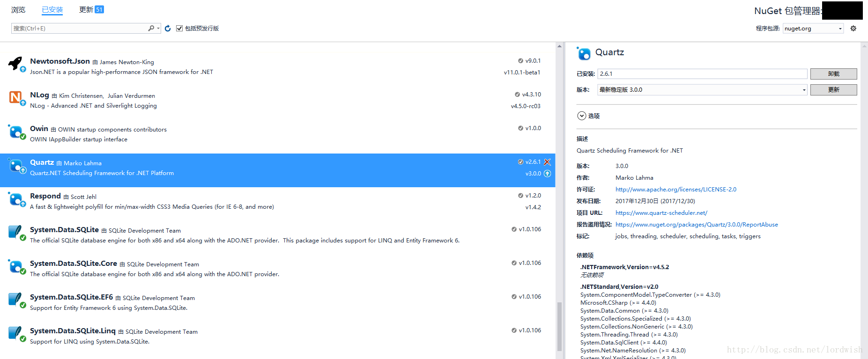Screen dimensions: 868x359
Task: Click the update arrow beside Quartz v3.0.0
Action: (x=547, y=174)
